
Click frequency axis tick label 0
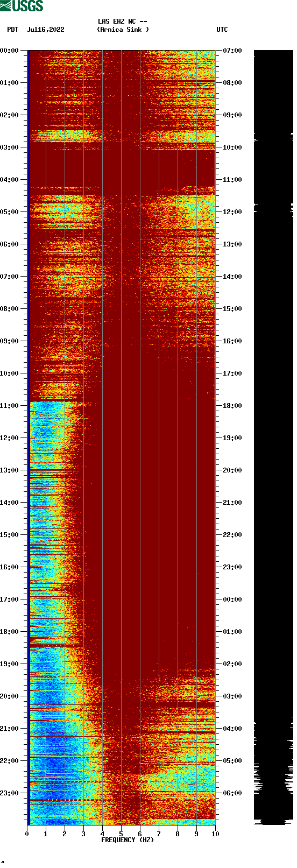click(x=27, y=834)
